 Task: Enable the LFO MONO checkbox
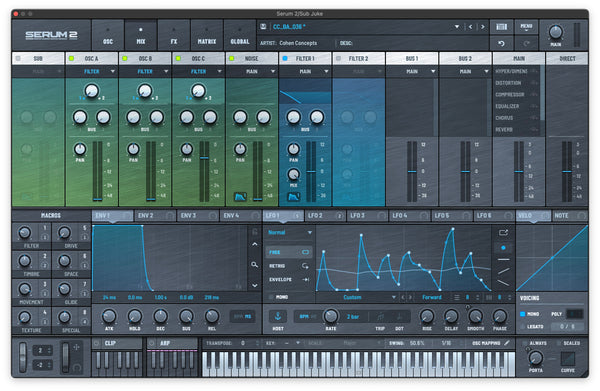pos(271,297)
